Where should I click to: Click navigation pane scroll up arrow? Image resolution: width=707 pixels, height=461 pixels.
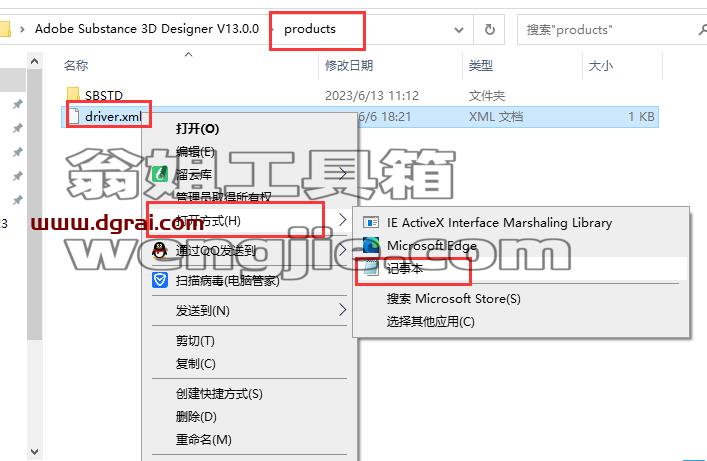pyautogui.click(x=35, y=61)
